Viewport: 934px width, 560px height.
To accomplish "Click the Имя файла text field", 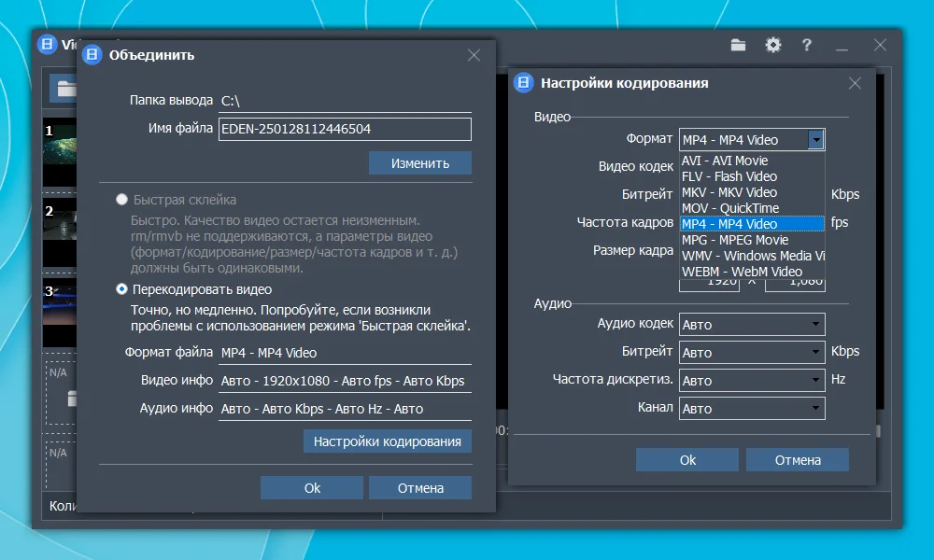I will 345,129.
